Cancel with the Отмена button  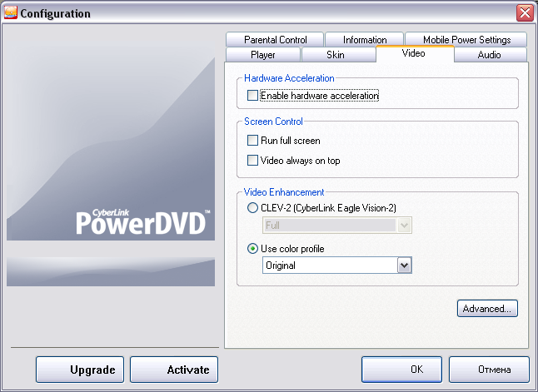tap(489, 370)
